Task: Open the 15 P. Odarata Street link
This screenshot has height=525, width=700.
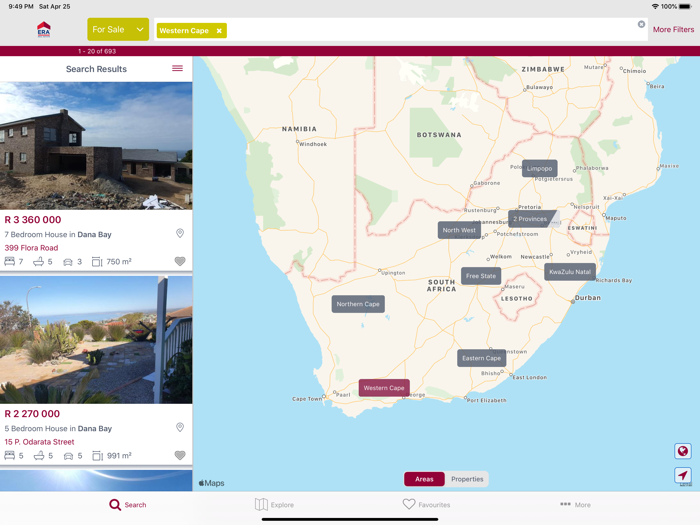Action: point(39,442)
